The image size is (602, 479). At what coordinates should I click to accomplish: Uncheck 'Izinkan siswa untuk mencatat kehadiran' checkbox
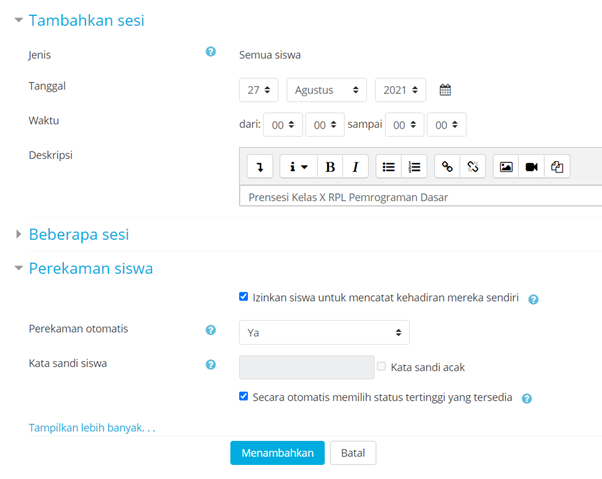244,297
